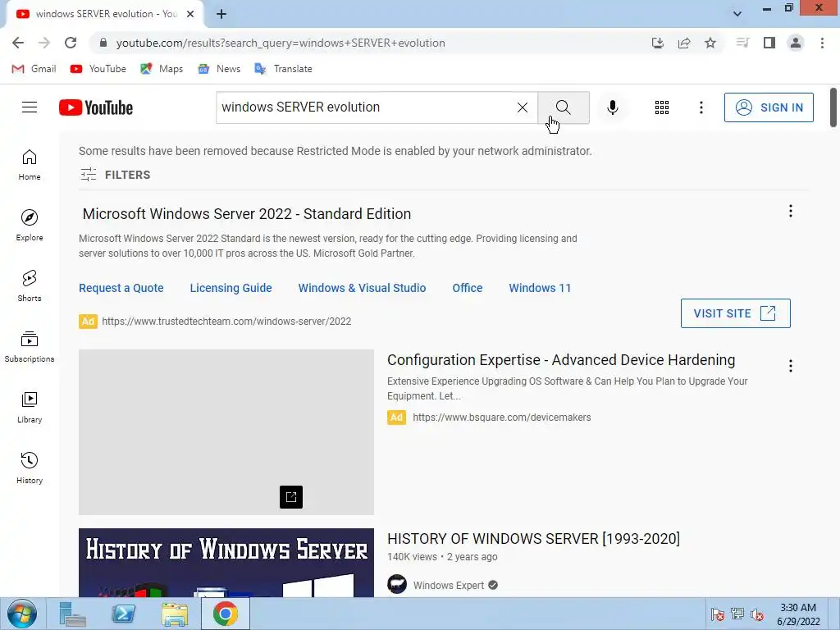Expand the FILTERS options

(x=115, y=175)
